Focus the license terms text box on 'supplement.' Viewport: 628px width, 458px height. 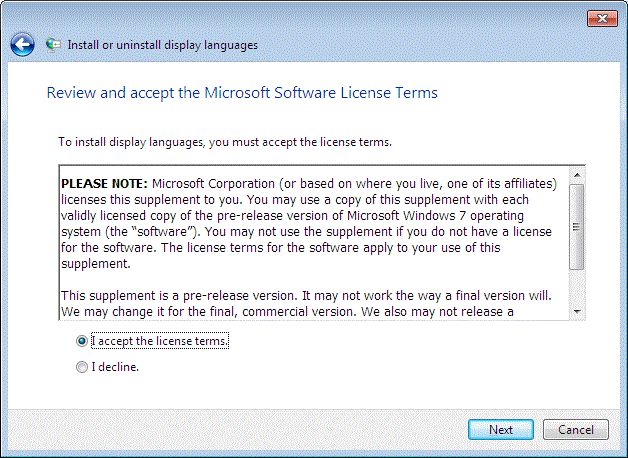(x=96, y=264)
